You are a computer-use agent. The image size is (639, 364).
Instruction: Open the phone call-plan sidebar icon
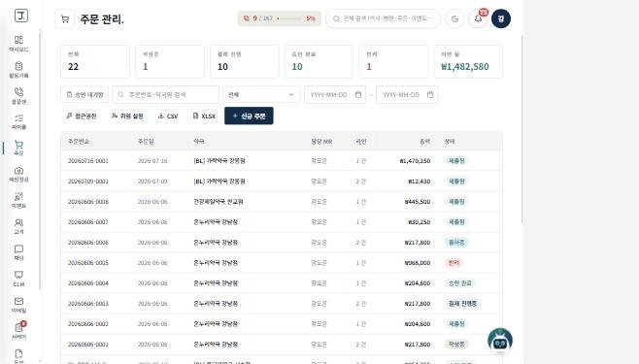[18, 96]
